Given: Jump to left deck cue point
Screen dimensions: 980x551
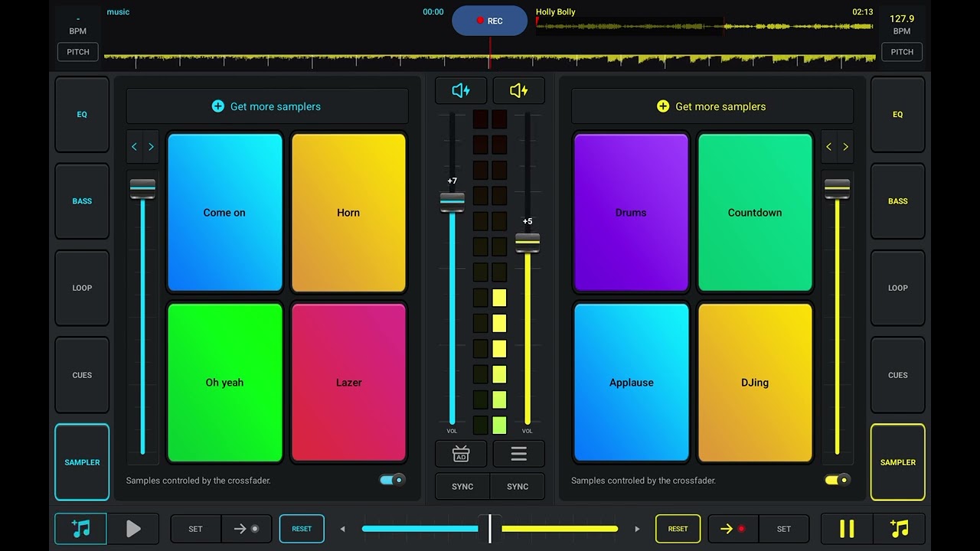Looking at the screenshot, I should 247,529.
